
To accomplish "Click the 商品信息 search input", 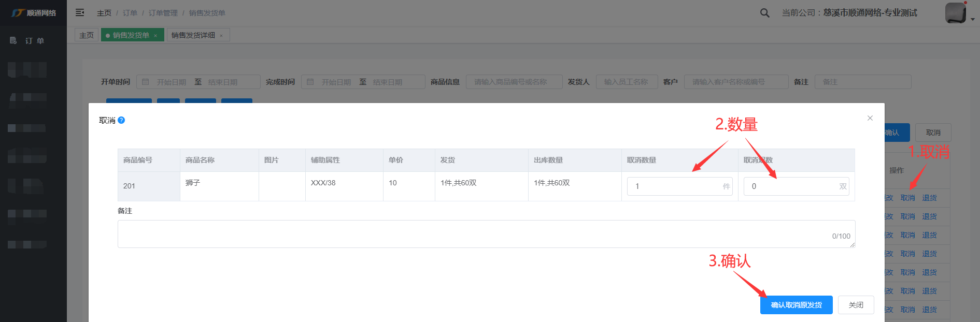I will [x=514, y=82].
